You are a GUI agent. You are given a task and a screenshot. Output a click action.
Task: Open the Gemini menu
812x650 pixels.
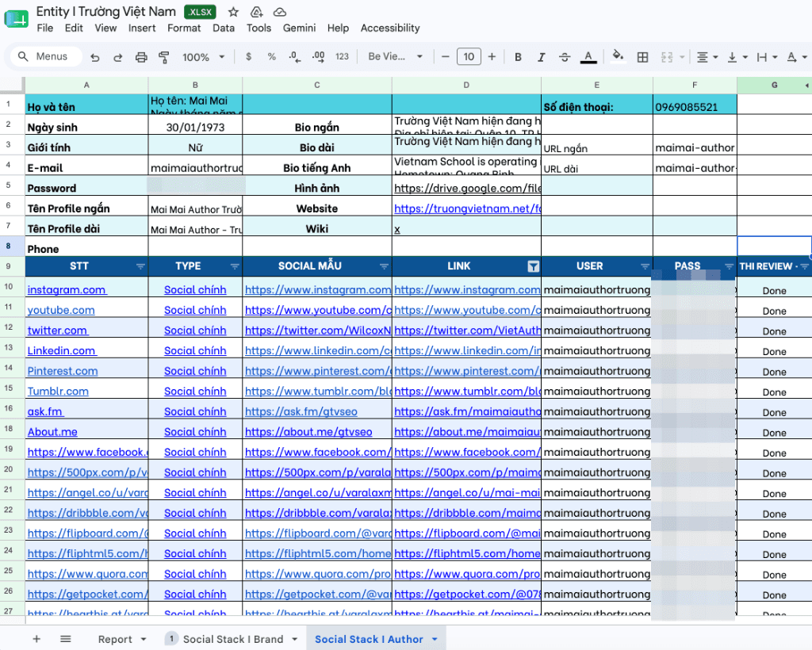299,28
